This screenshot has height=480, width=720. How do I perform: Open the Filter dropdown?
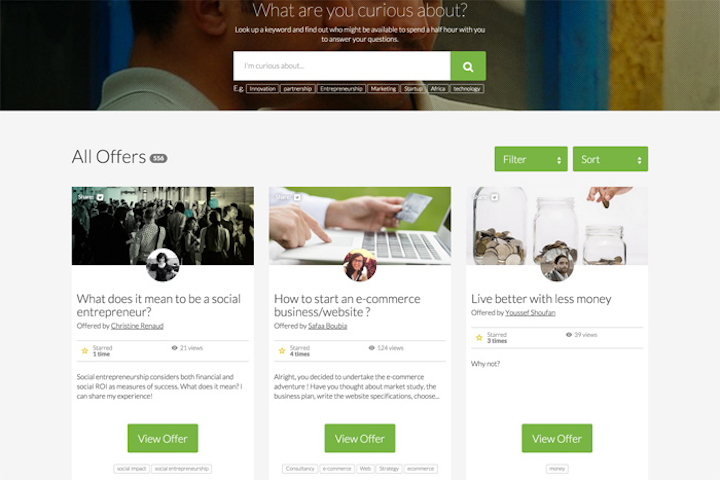[531, 159]
